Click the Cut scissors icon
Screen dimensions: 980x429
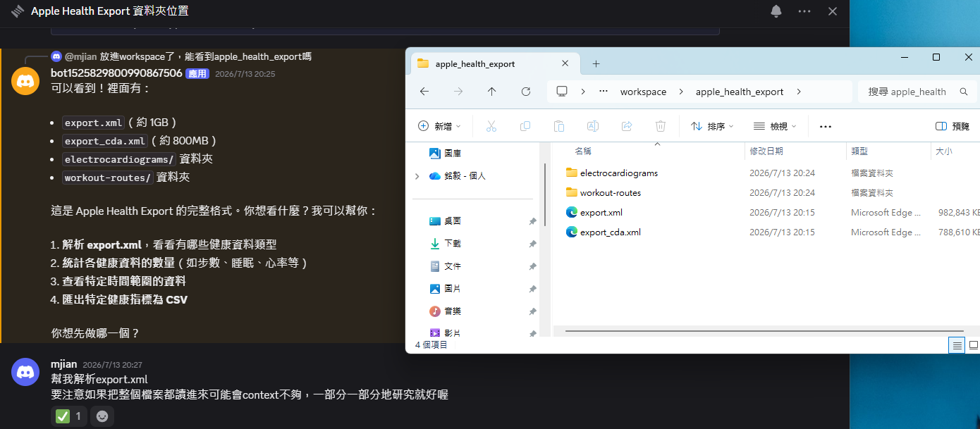491,126
